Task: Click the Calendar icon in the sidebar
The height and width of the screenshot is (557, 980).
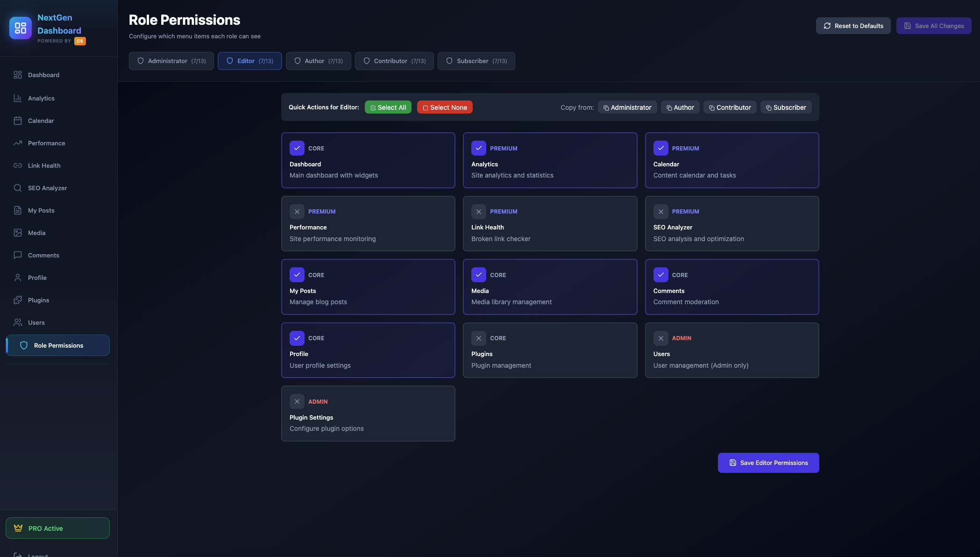Action: (18, 121)
